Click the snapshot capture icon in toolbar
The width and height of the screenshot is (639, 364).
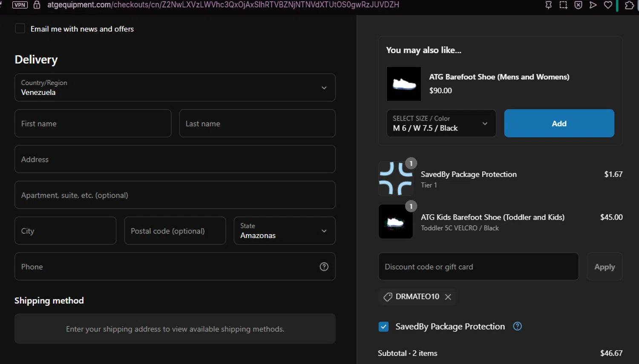563,5
